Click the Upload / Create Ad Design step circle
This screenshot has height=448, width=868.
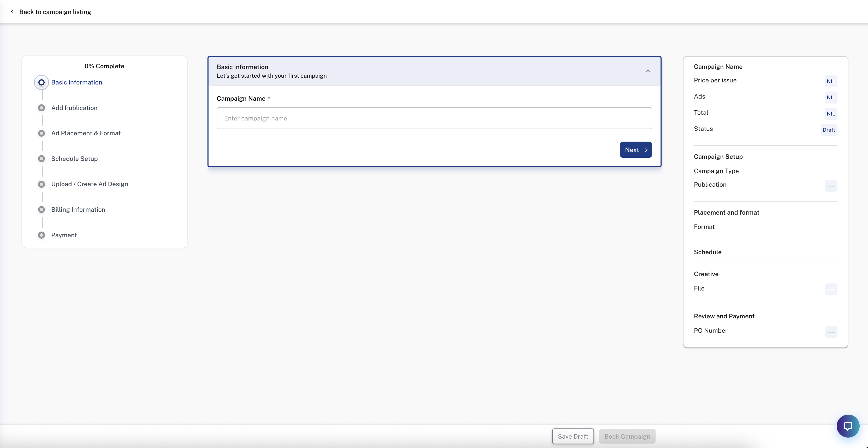click(x=41, y=184)
